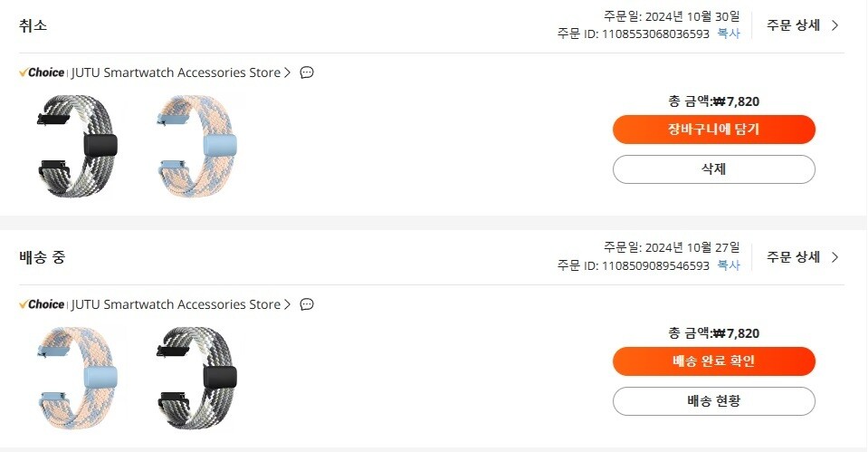Screen dimensions: 868x452
Task: Confirm delivery completed for shipping order
Action: pos(713,361)
